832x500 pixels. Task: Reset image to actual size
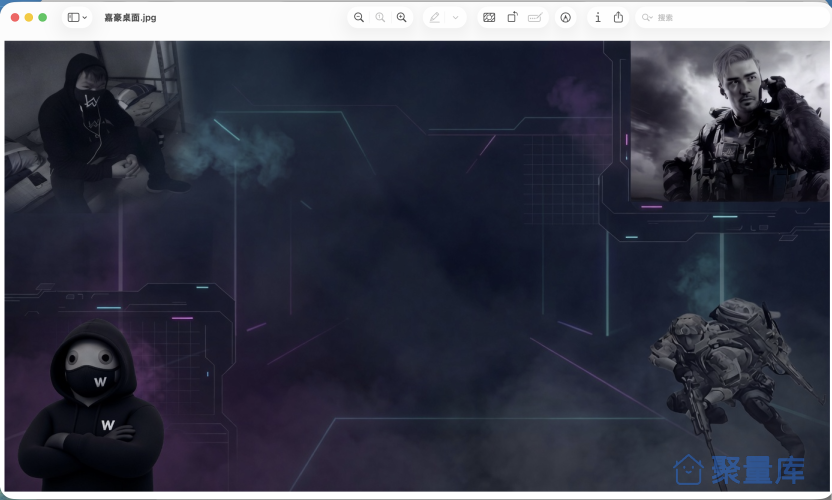pos(380,18)
